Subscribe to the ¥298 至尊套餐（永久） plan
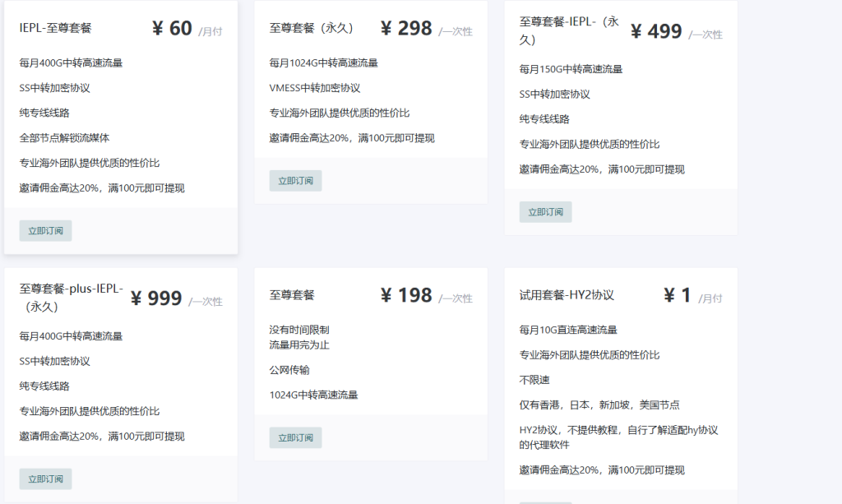Screen dimensions: 842x504 point(295,181)
